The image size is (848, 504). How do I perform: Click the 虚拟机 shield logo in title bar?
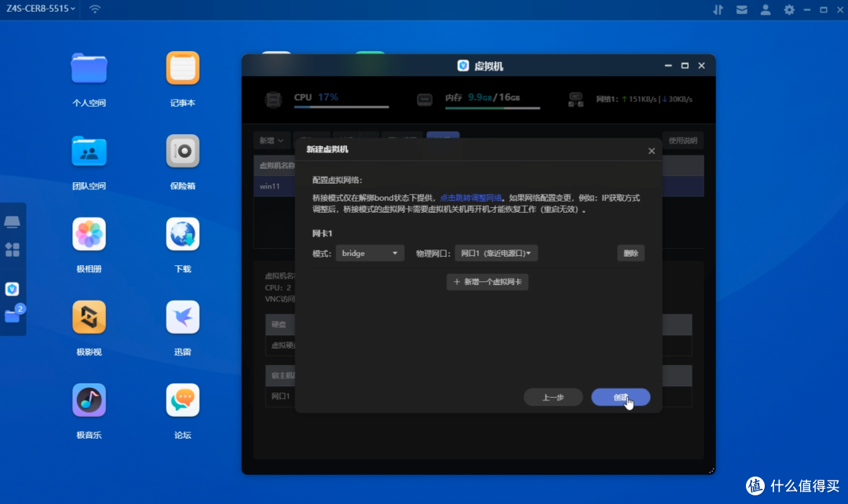point(463,65)
